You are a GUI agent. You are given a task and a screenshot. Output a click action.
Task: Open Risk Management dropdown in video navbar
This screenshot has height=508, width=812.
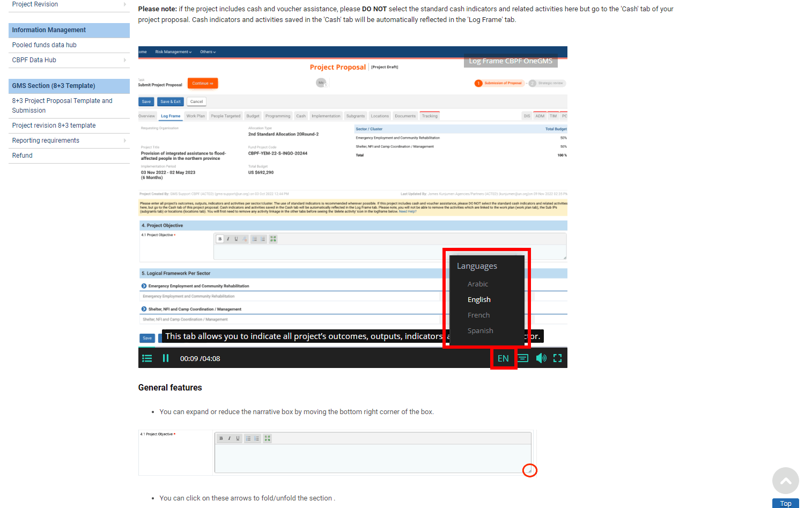pos(173,52)
